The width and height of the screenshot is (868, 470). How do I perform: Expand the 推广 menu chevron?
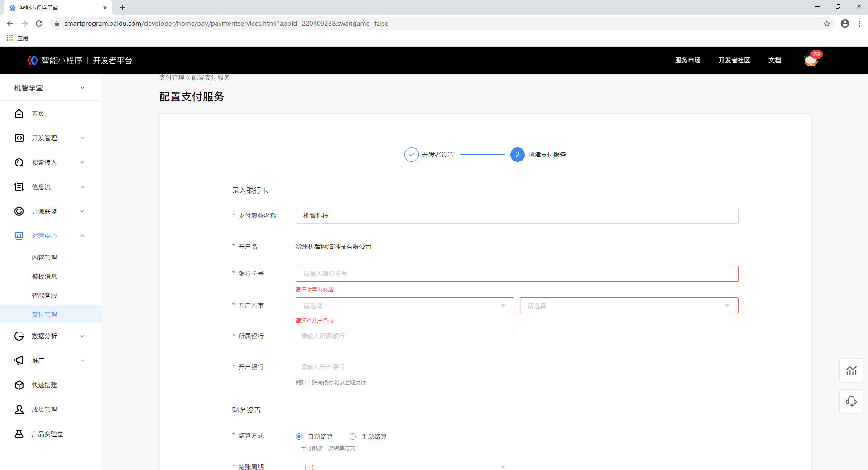pyautogui.click(x=82, y=361)
